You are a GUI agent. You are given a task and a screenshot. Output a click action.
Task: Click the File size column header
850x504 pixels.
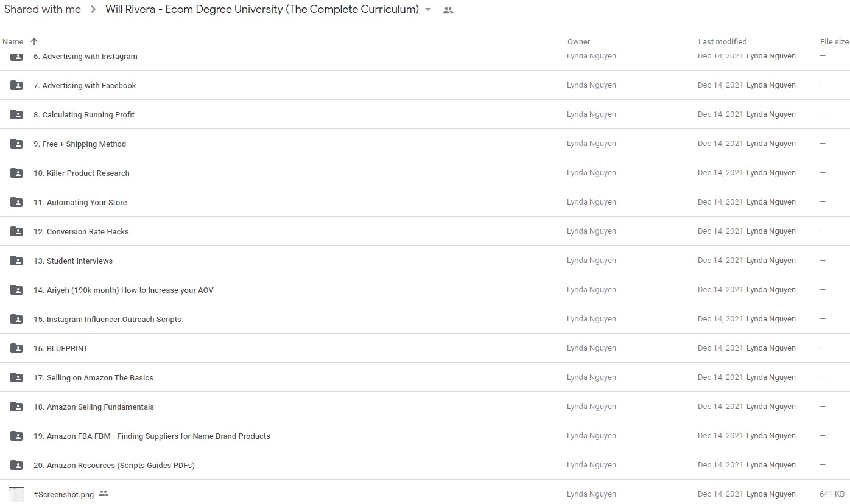pos(834,41)
